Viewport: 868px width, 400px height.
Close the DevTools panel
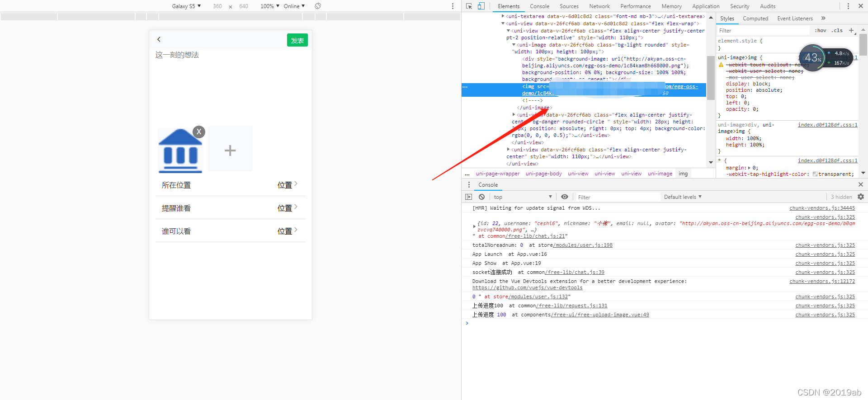[860, 6]
